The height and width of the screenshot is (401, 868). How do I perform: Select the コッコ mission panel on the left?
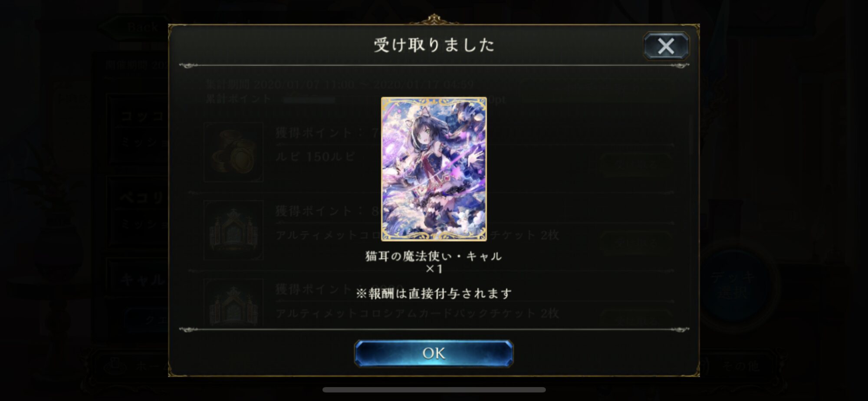click(138, 129)
